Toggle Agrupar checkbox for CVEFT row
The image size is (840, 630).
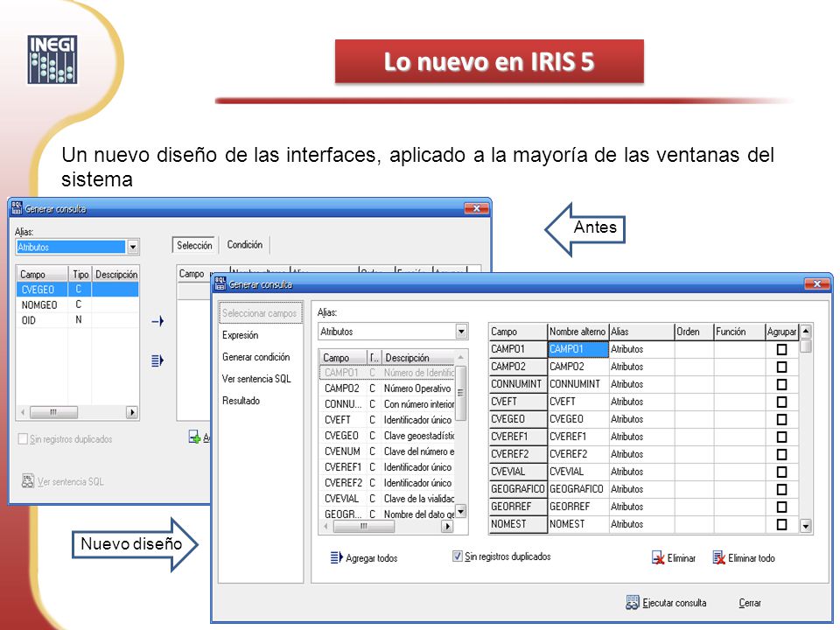pyautogui.click(x=781, y=402)
